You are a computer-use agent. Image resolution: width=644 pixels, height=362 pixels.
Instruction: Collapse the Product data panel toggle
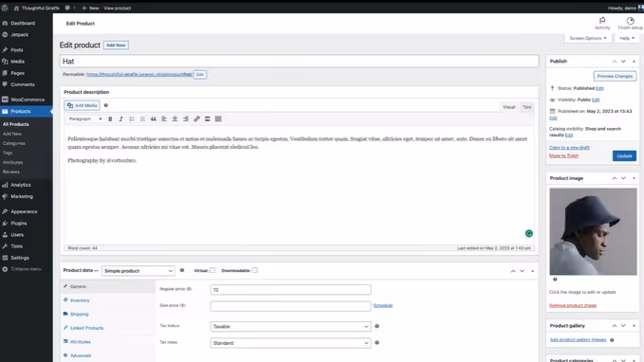tap(533, 271)
